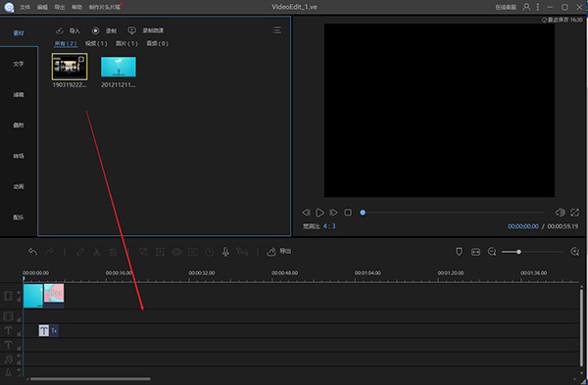The width and height of the screenshot is (588, 385).
Task: Toggle lock on the first text track
Action: click(x=20, y=334)
